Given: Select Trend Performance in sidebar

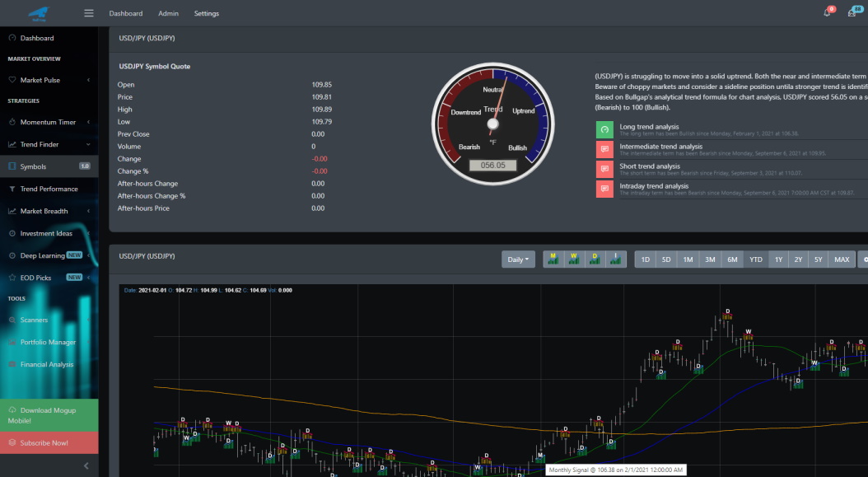Looking at the screenshot, I should tap(49, 189).
